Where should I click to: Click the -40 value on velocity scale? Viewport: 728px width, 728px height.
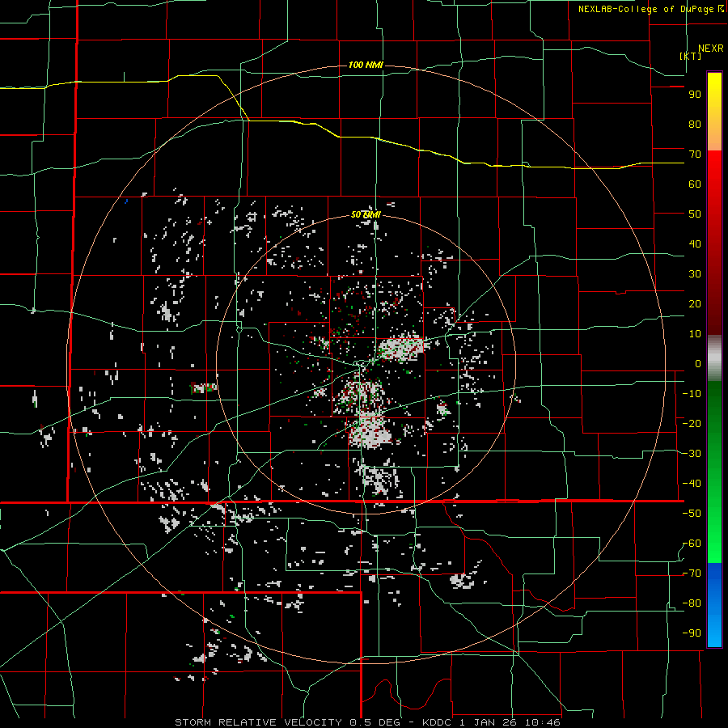[x=692, y=484]
